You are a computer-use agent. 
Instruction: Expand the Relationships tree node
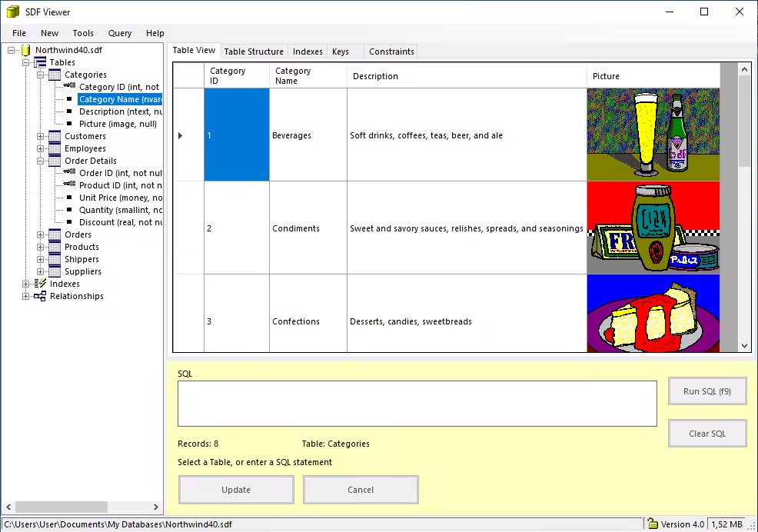click(26, 296)
